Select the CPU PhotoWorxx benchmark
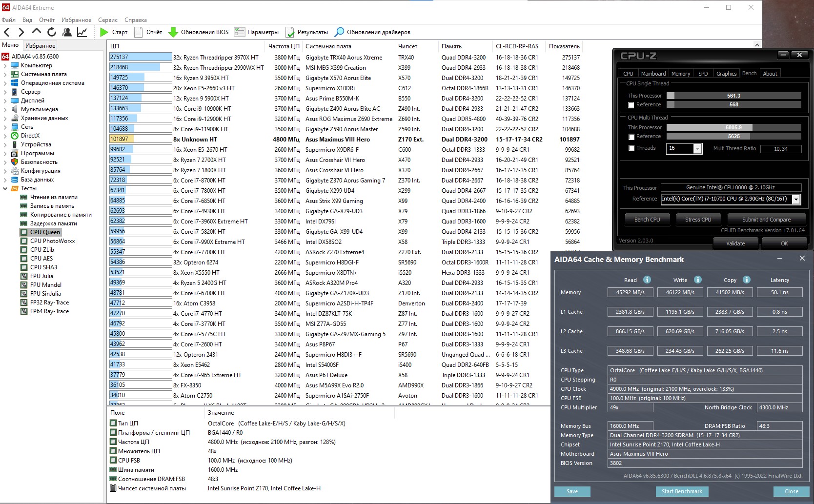Screen dimensions: 814x504 (x=52, y=241)
